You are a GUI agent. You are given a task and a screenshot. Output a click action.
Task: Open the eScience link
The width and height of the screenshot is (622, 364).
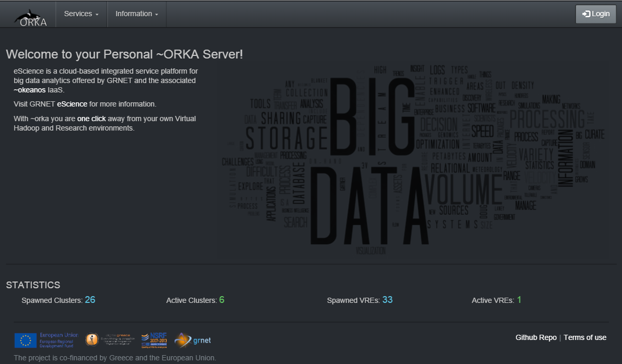[x=72, y=104]
